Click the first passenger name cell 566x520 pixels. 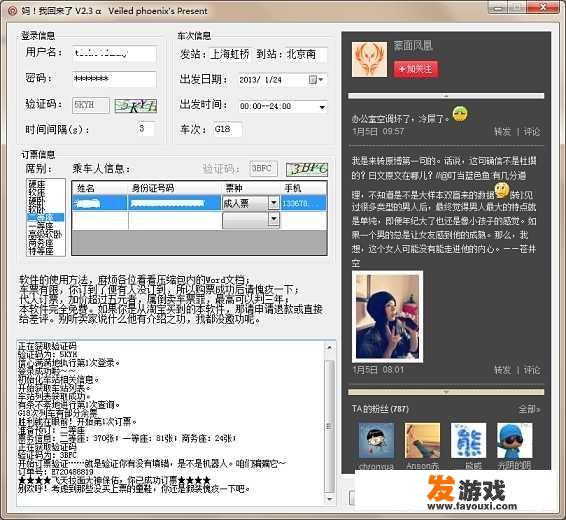[x=100, y=203]
